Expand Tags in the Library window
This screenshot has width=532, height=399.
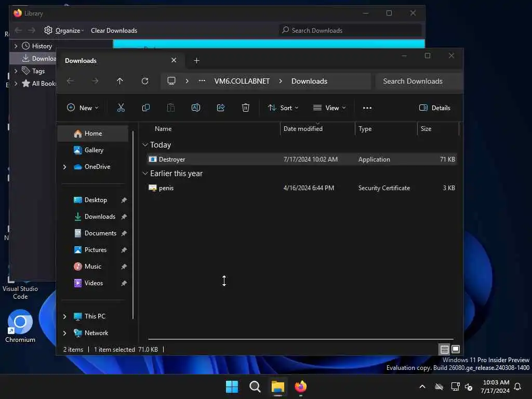[16, 71]
